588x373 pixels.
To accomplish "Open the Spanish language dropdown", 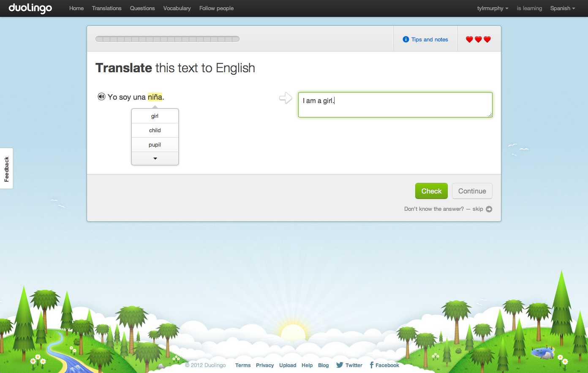I will coord(562,8).
